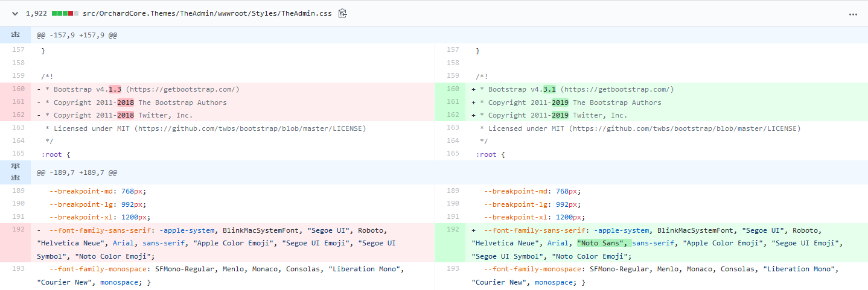Expand hidden lines above hunk -157,9
The width and height of the screenshot is (868, 290).
(x=15, y=35)
